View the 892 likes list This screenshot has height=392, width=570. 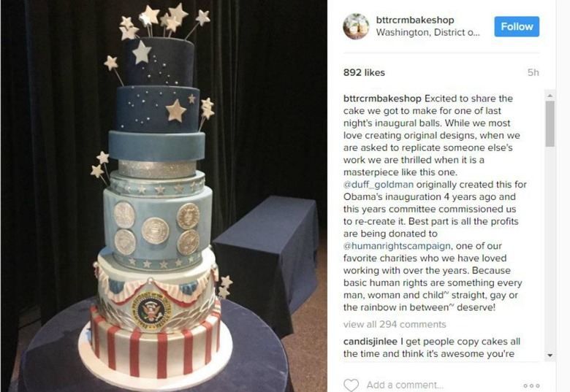coord(364,72)
